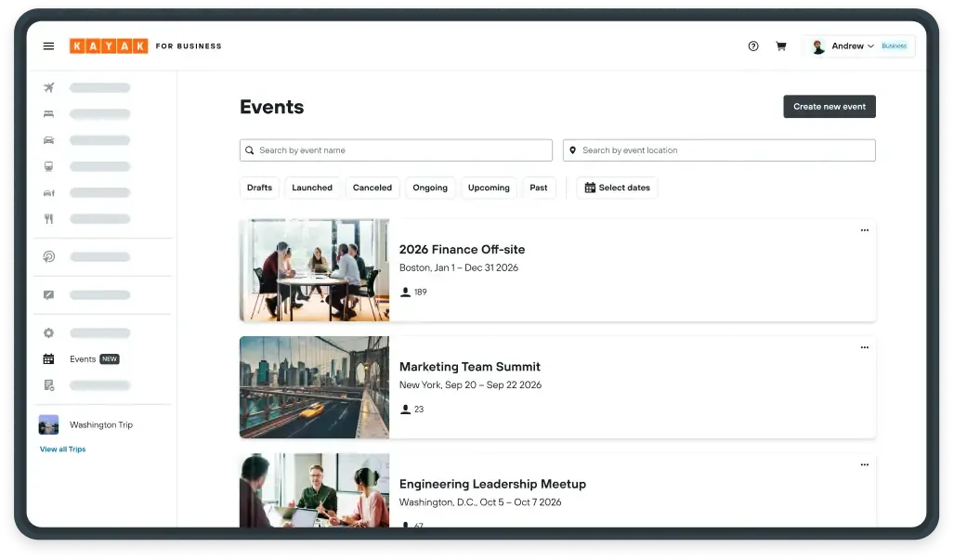Viewport: 954px width, 560px height.
Task: Open the options menu for 2026 Finance Off-site
Action: (x=864, y=230)
